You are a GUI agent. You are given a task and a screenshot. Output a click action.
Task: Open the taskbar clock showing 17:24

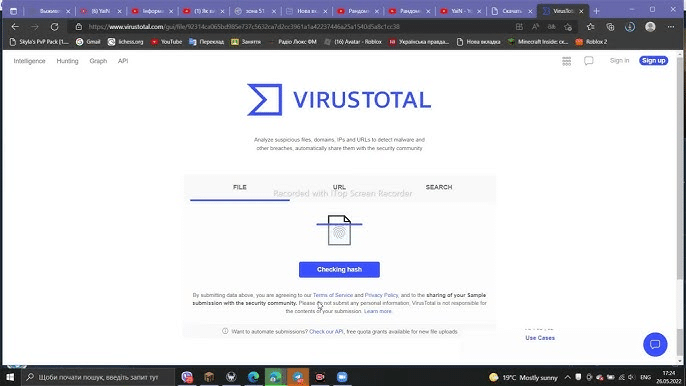(x=669, y=377)
